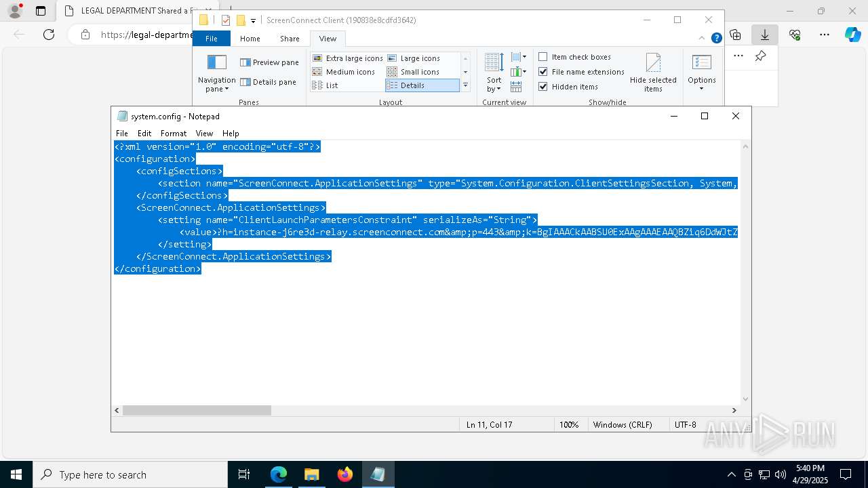
Task: Uncheck File name extensions checkbox
Action: tap(543, 72)
